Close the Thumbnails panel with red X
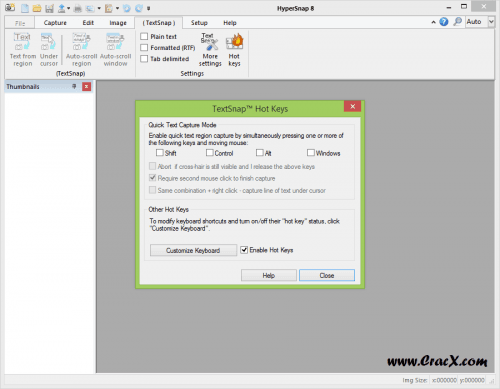The width and height of the screenshot is (500, 389). 86,87
